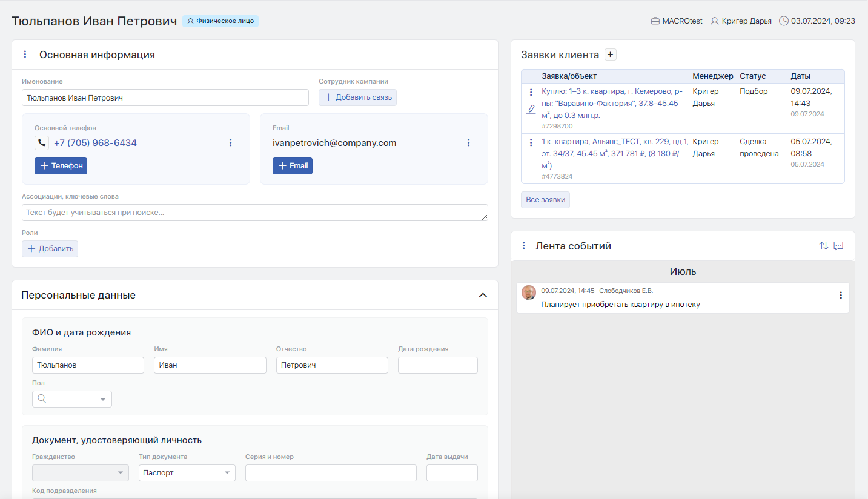Open three-dot menu for request #7298700

pos(531,93)
